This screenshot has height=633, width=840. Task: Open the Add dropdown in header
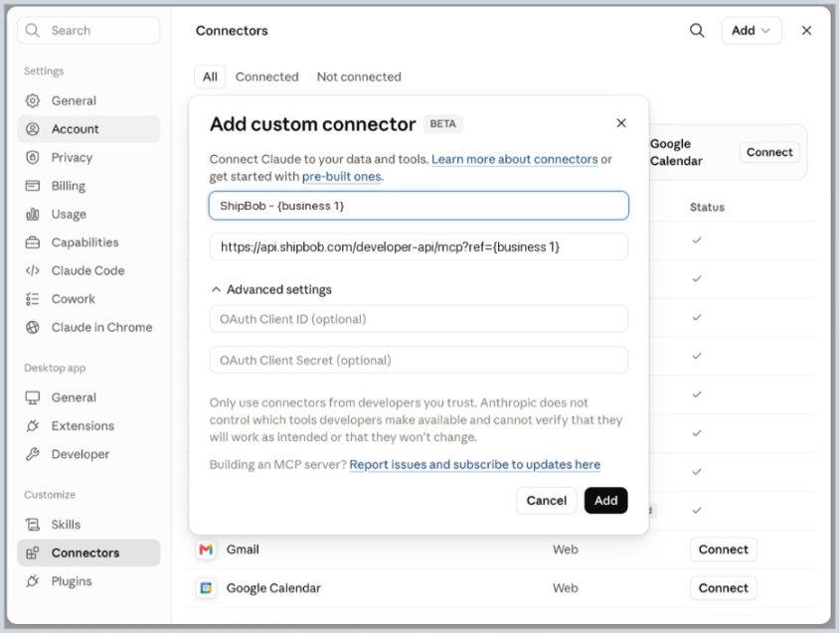752,31
